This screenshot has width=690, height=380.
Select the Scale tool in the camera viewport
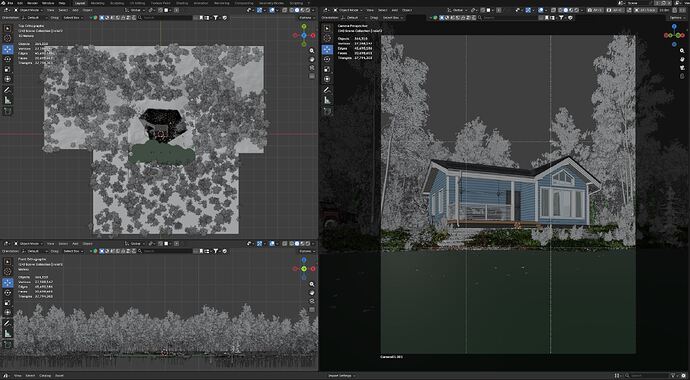[x=327, y=69]
